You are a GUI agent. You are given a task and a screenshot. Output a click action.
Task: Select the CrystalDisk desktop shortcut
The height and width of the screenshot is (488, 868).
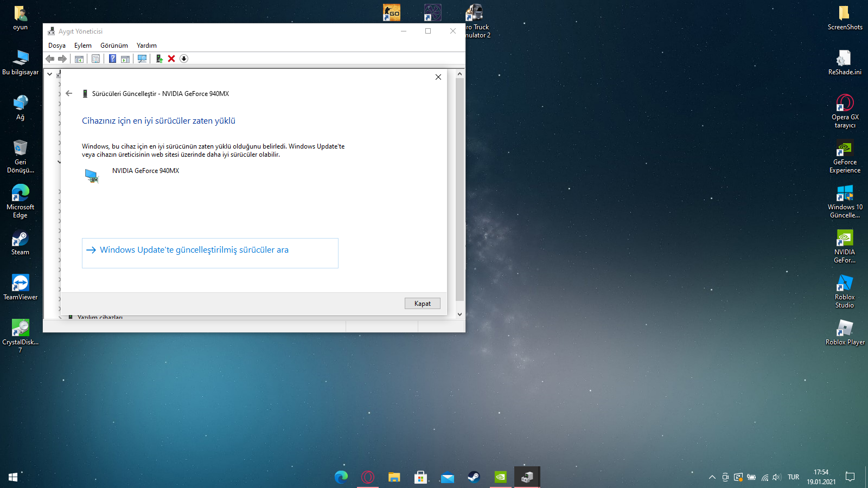pos(21,337)
